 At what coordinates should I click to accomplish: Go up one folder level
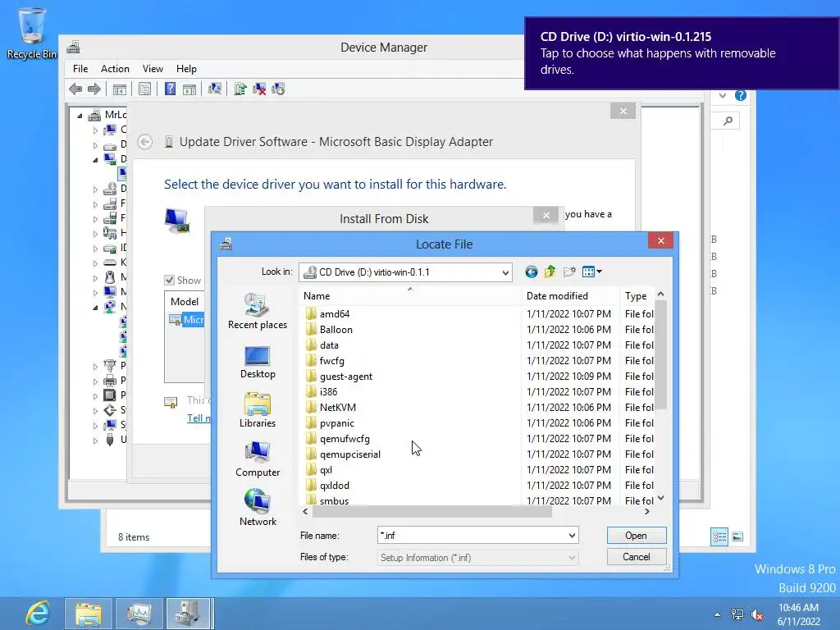550,272
